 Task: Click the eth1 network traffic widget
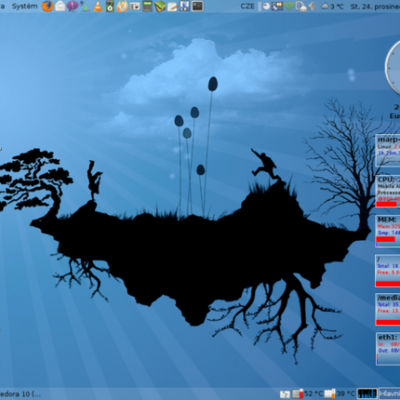point(388,348)
